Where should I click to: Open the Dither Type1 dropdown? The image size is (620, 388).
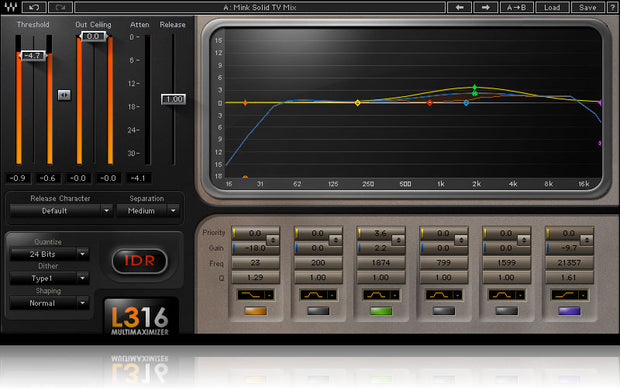coord(49,278)
